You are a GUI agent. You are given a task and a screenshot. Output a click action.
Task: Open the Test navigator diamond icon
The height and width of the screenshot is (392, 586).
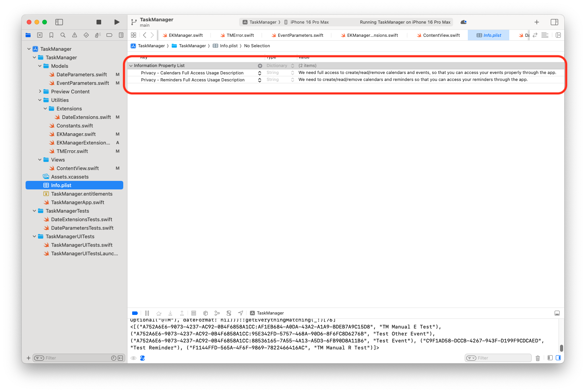tap(86, 35)
